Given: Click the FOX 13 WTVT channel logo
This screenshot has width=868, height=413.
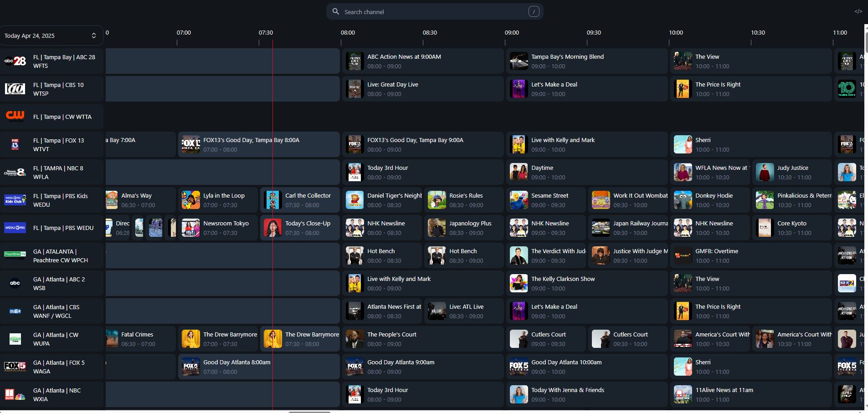Looking at the screenshot, I should (15, 144).
